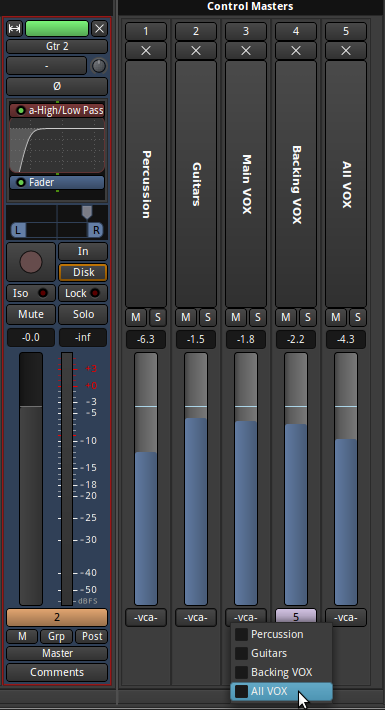Toggle strip width button on Gtr 2 strip

pos(14,29)
